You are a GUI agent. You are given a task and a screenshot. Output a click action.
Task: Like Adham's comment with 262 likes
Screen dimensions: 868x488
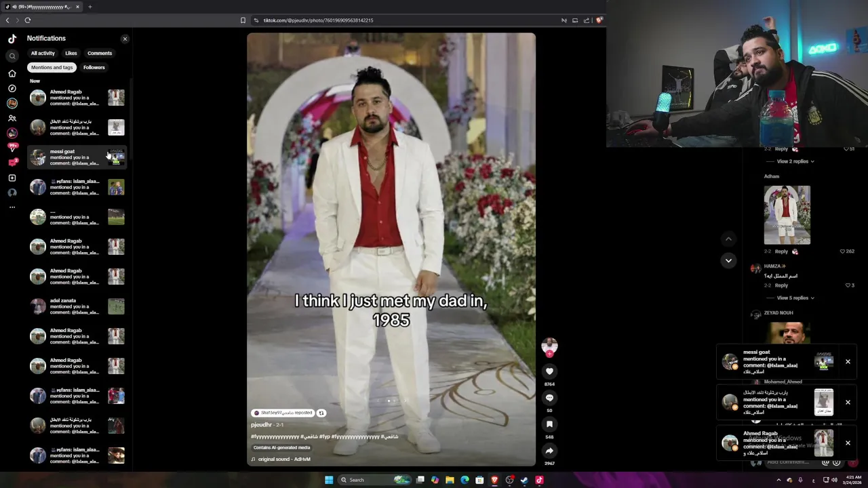click(x=842, y=251)
